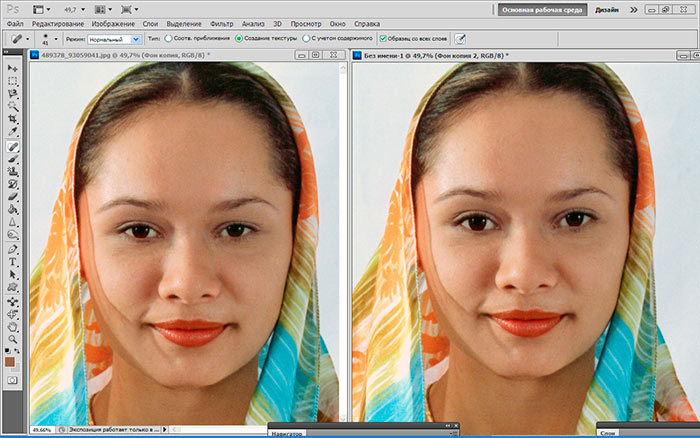Screen dimensions: 700x438
Task: Select the 3D Camera tool
Action: point(12,314)
